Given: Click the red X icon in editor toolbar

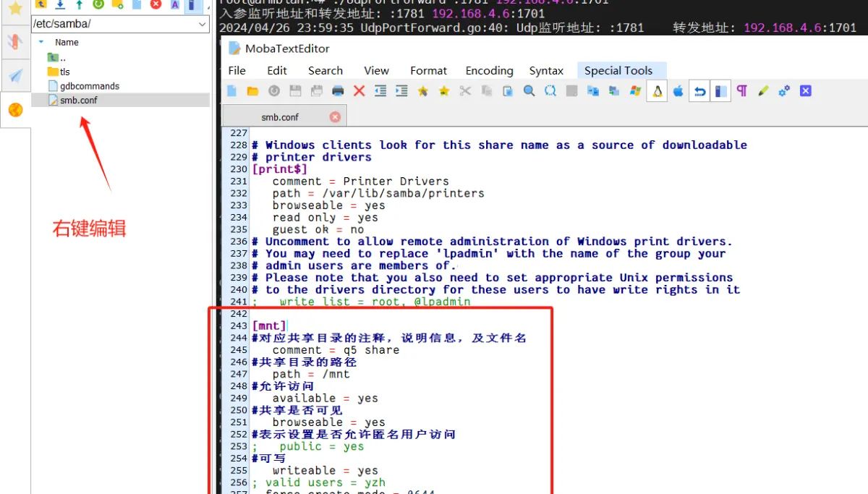Looking at the screenshot, I should pyautogui.click(x=359, y=91).
